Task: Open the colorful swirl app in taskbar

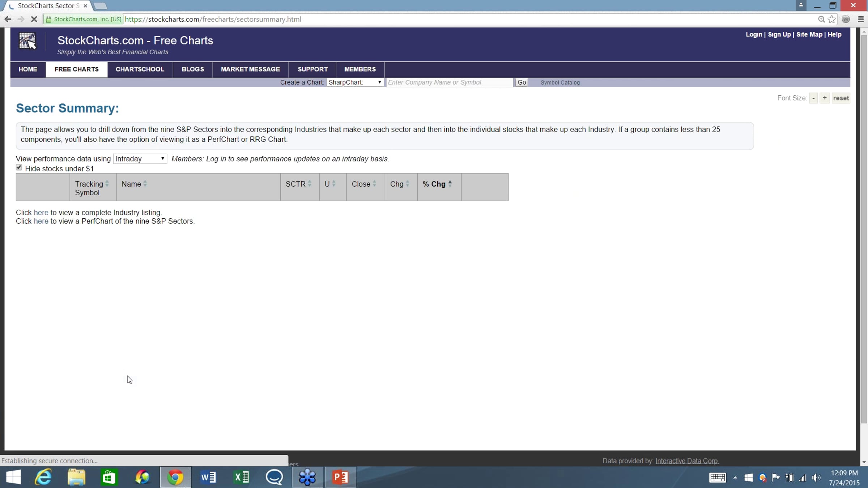Action: (142, 477)
